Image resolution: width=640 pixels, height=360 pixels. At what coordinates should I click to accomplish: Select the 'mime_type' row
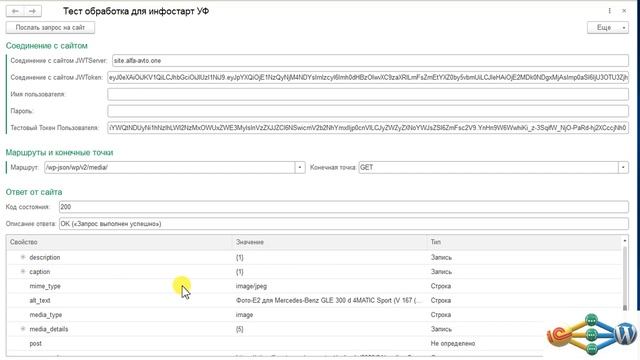coord(314,286)
